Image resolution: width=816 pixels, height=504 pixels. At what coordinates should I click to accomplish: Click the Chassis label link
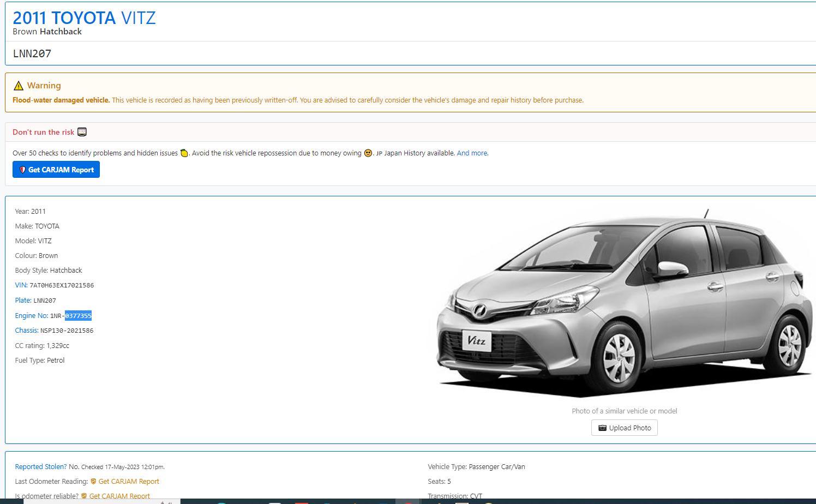(x=26, y=331)
